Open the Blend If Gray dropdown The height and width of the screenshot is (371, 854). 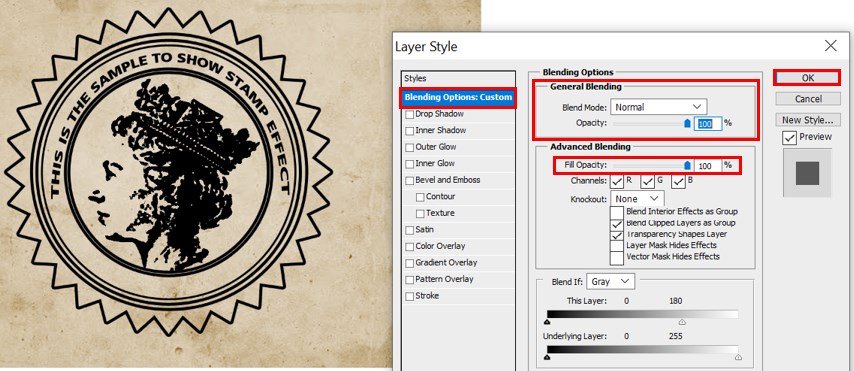611,282
